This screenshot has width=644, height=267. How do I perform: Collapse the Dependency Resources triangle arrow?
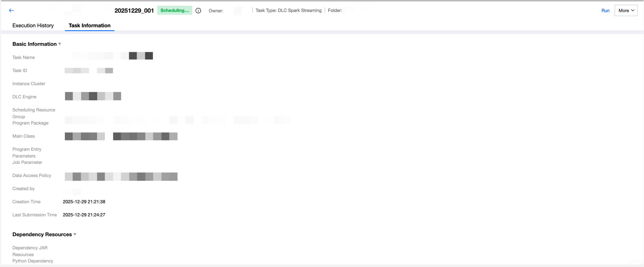75,235
